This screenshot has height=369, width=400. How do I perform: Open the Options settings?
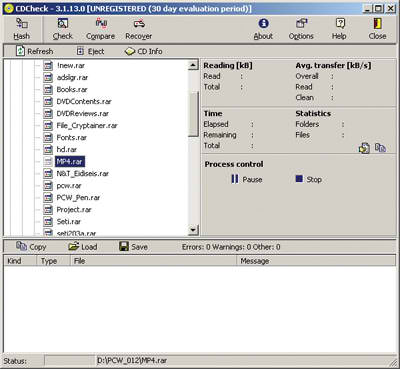click(x=301, y=29)
